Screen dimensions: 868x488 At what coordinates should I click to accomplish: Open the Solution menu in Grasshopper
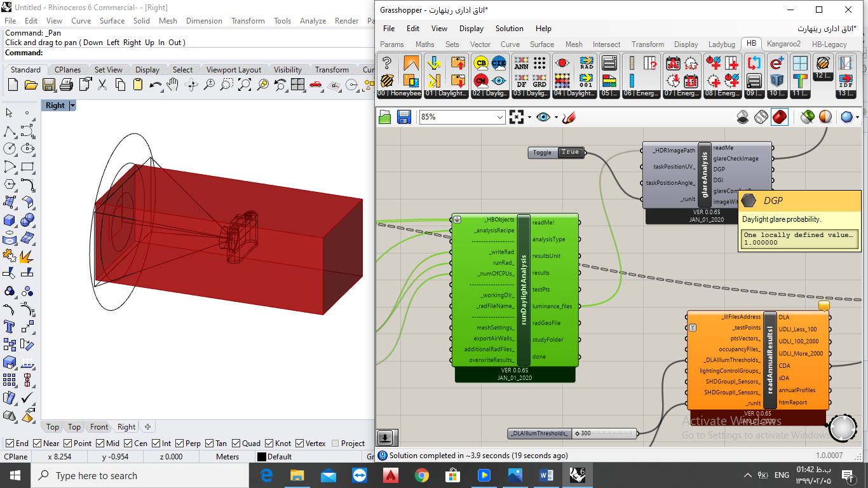pos(510,29)
